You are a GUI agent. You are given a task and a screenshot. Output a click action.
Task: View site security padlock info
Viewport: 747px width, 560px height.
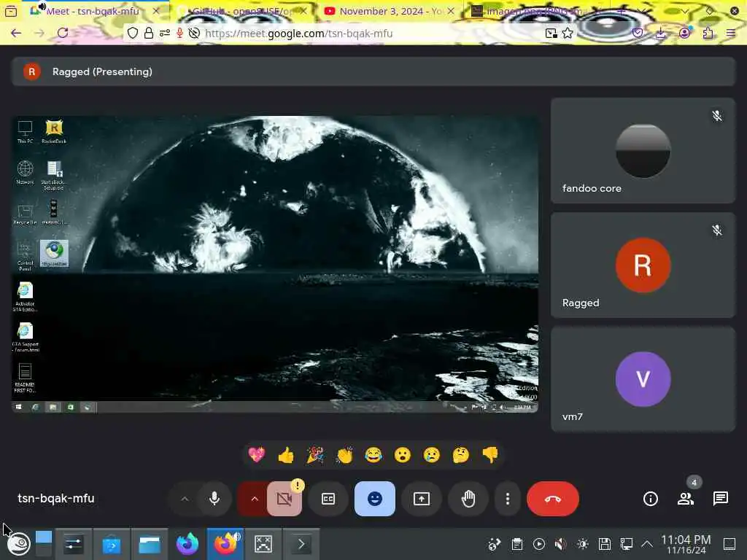(149, 33)
